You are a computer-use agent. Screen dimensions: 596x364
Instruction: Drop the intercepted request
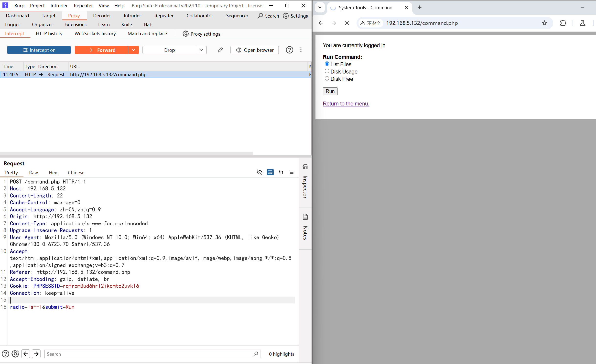pyautogui.click(x=169, y=50)
